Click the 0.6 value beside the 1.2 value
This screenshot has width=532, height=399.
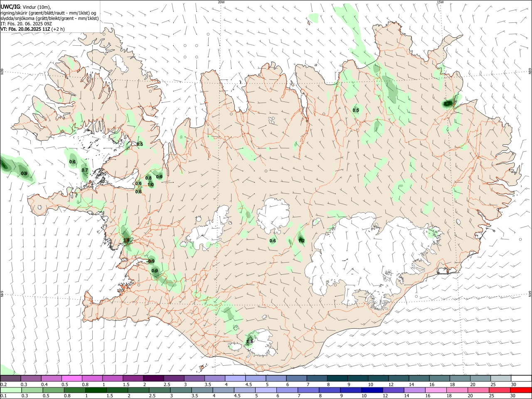point(273,241)
